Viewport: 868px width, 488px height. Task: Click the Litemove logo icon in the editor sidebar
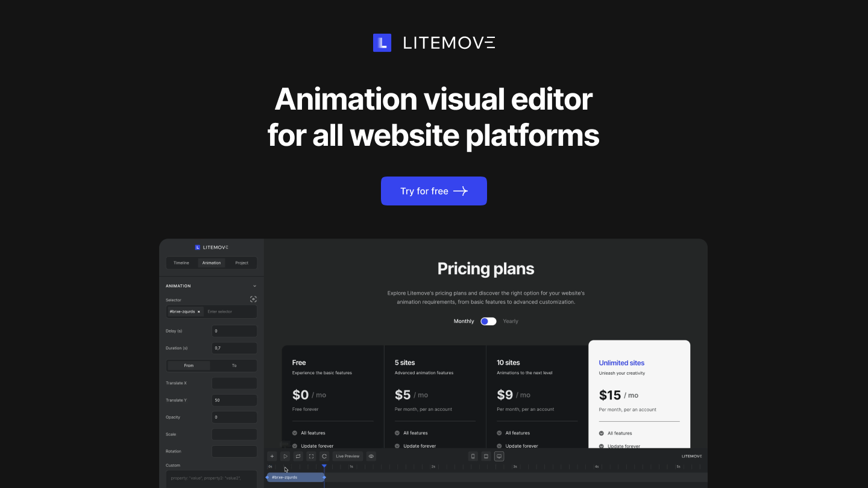tap(197, 247)
